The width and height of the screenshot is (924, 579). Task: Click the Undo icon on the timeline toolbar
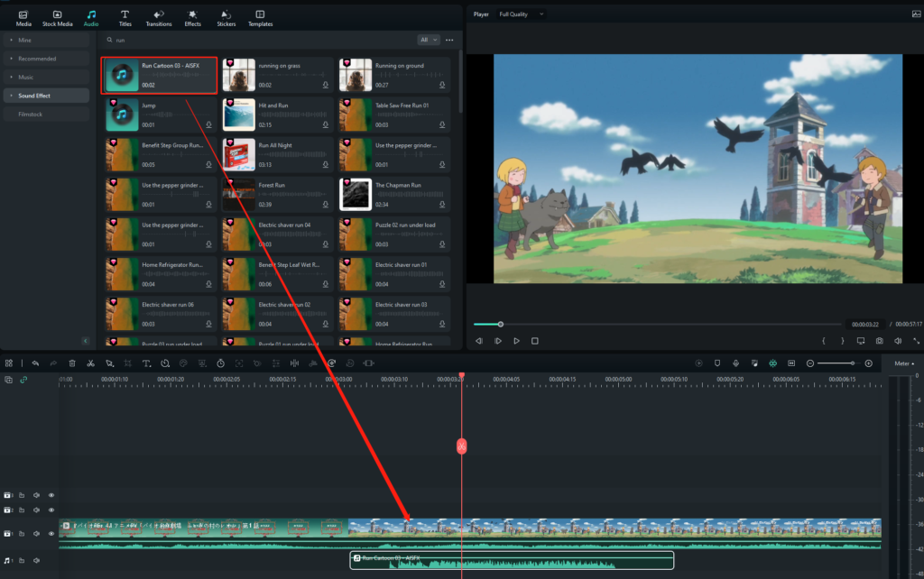36,363
